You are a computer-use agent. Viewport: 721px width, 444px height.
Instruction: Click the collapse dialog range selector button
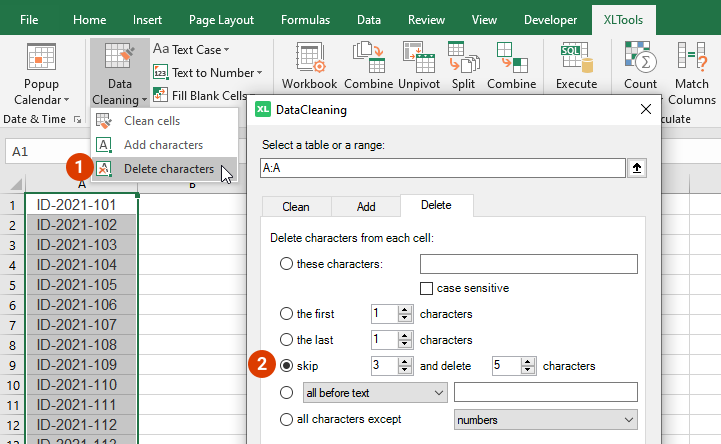click(637, 168)
